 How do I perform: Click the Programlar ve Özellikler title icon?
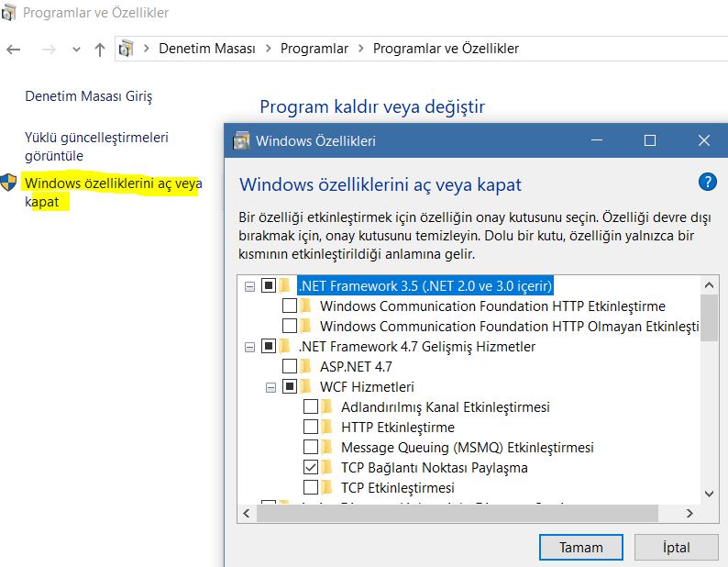(x=8, y=13)
